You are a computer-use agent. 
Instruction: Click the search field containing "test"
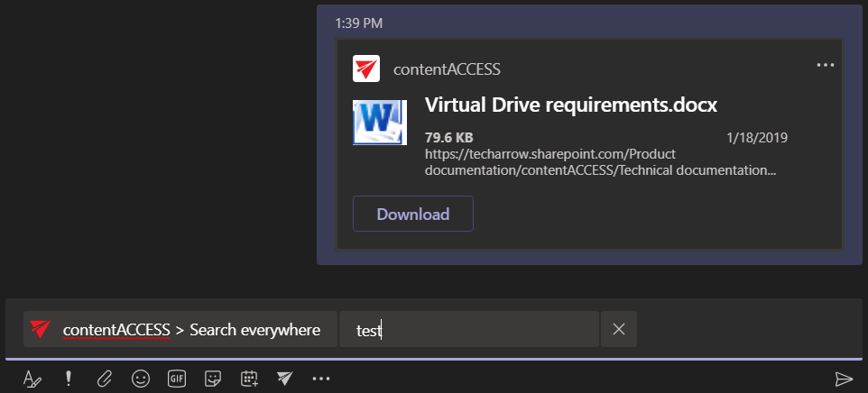pos(467,330)
